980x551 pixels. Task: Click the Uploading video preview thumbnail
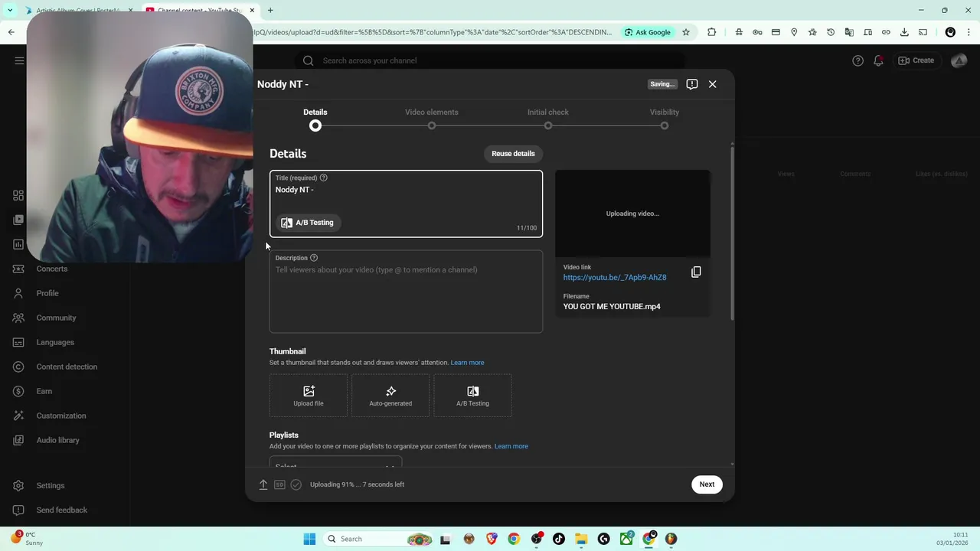point(632,214)
